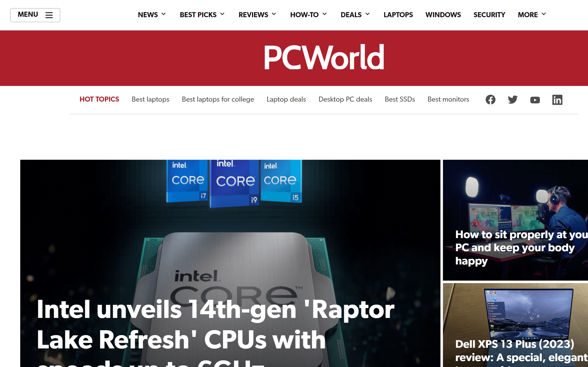Open the Desktop PC deals hot topic
The height and width of the screenshot is (367, 588).
345,99
